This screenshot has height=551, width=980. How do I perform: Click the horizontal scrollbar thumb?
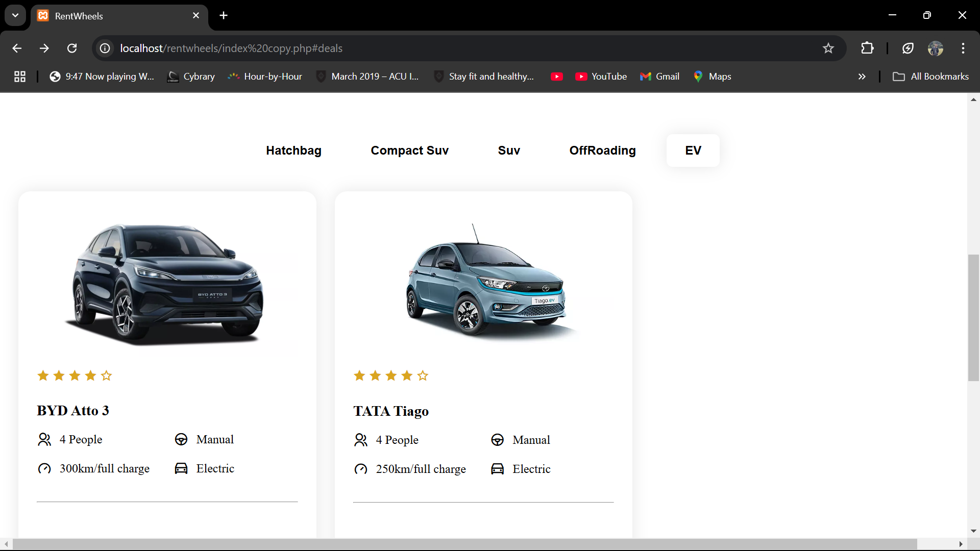[464, 544]
